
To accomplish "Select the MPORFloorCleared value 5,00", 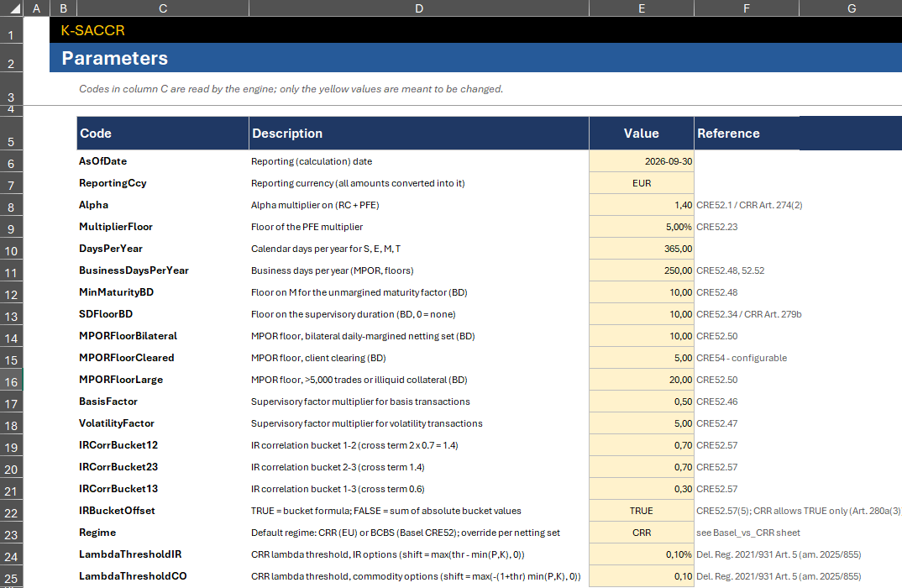I will 642,358.
